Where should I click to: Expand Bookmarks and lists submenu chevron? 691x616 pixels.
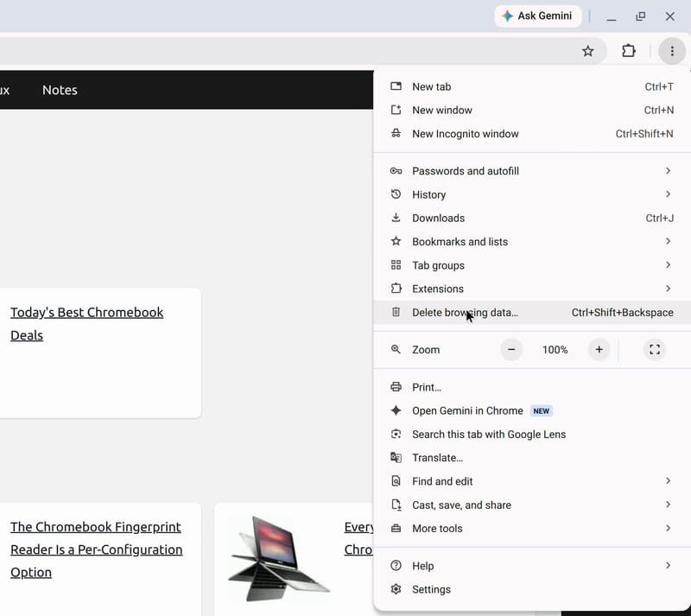coord(668,241)
